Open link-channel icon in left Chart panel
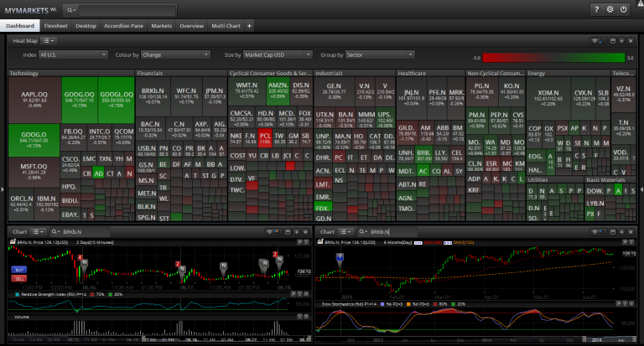This screenshot has height=346, width=644. tap(270, 232)
